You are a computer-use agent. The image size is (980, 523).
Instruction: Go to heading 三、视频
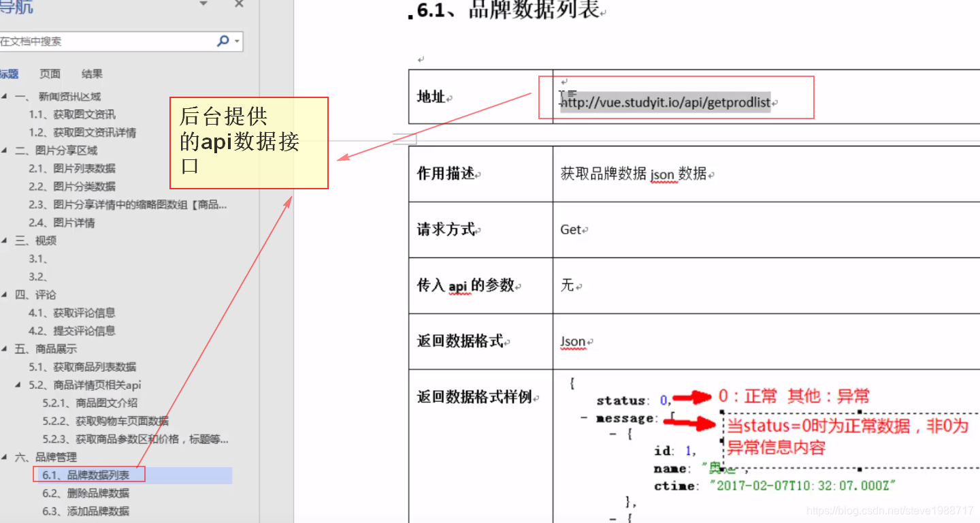[x=35, y=240]
